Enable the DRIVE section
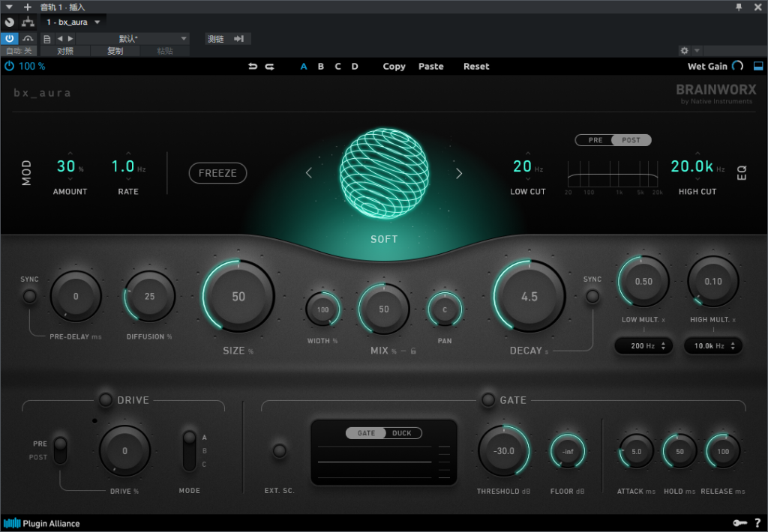Viewport: 768px width, 532px height. (106, 400)
